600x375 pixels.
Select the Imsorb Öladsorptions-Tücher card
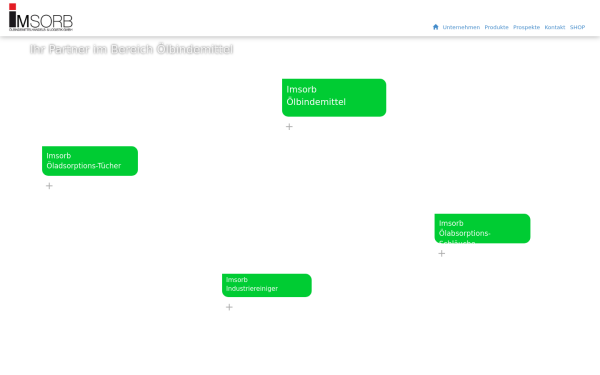[x=90, y=161]
